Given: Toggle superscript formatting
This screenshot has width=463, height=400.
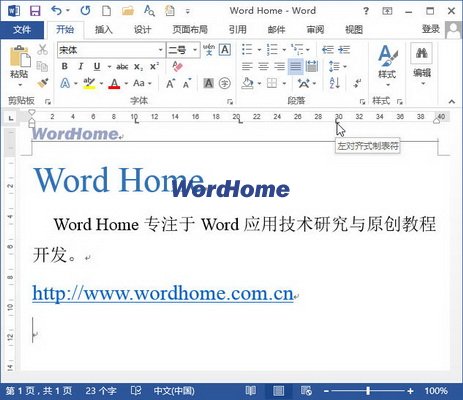Looking at the screenshot, I should 154,66.
